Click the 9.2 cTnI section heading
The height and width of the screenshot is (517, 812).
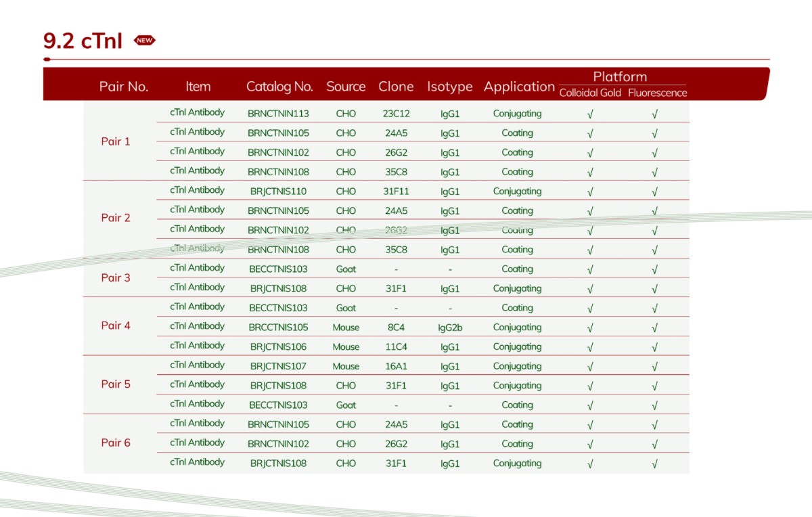pos(83,41)
